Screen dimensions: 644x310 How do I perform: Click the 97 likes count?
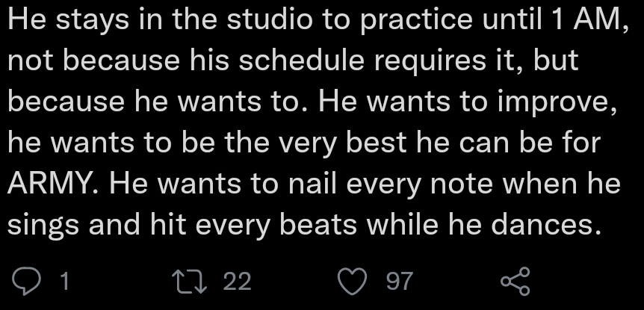[x=400, y=282]
